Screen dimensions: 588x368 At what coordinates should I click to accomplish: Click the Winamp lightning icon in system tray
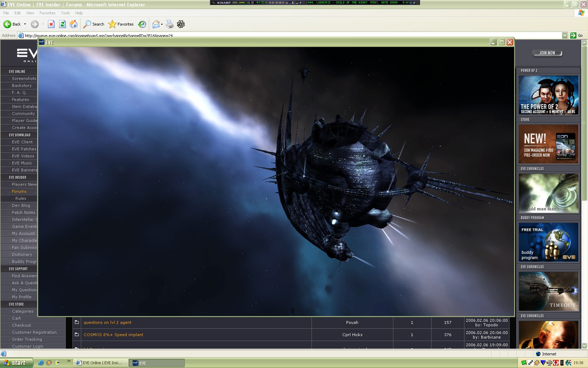point(537,363)
